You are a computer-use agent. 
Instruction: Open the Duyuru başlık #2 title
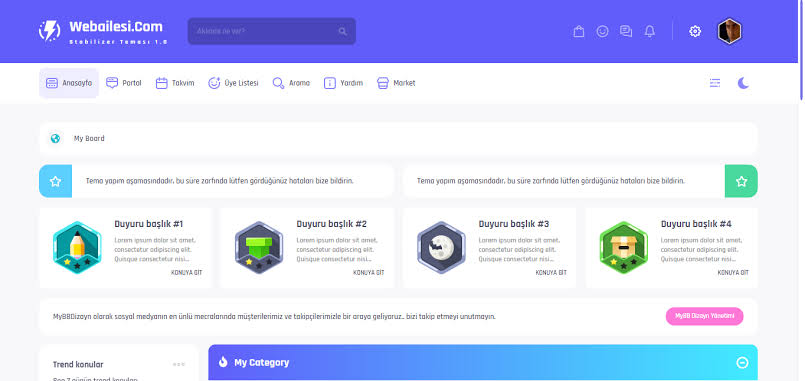332,224
